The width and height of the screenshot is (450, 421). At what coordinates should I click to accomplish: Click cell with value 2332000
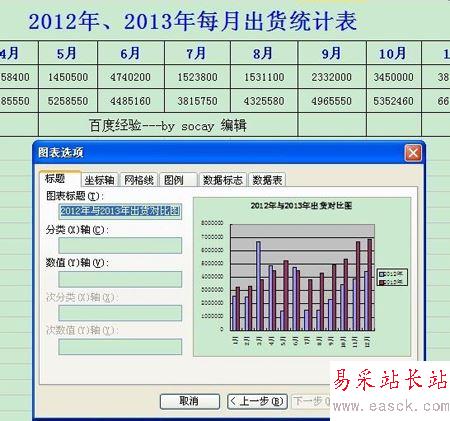332,77
